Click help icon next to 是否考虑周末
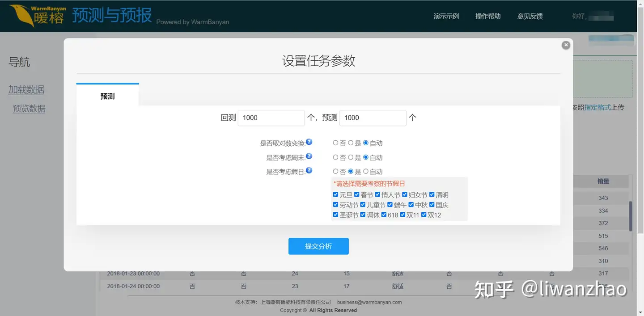The image size is (644, 316). point(309,156)
